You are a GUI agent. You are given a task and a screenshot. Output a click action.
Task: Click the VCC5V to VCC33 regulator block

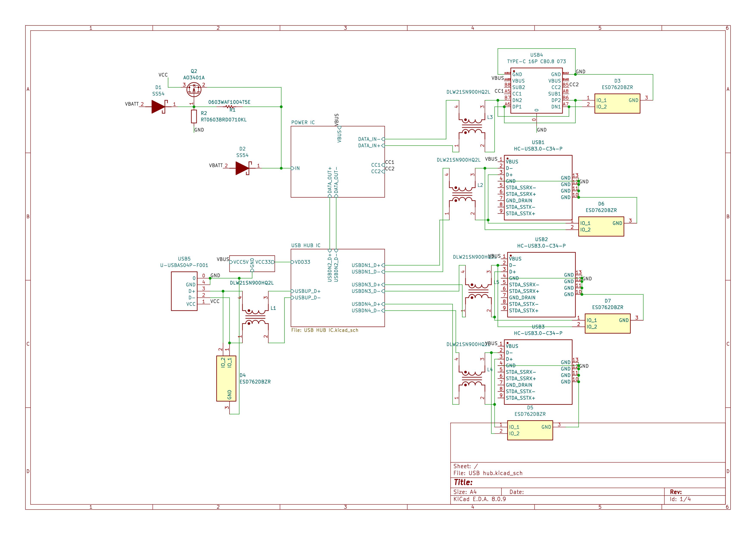[252, 264]
